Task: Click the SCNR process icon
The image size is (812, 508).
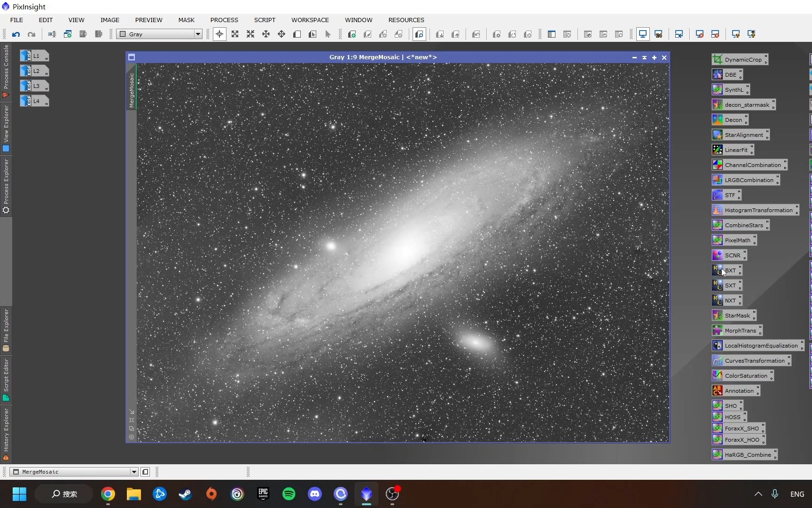Action: tap(729, 255)
